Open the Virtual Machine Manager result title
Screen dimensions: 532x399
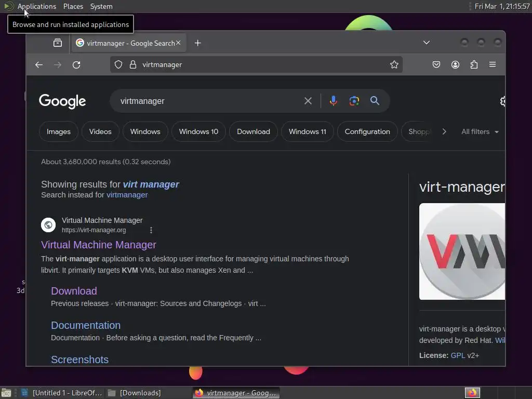coord(98,245)
